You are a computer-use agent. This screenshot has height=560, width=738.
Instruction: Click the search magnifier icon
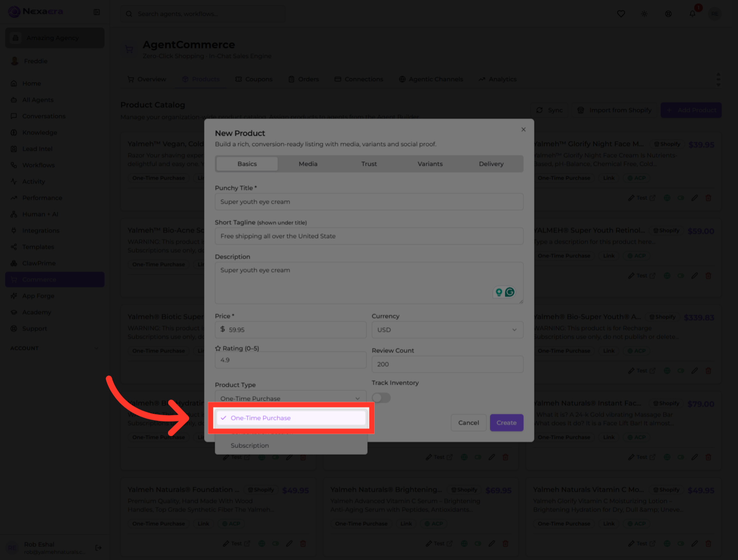[129, 14]
